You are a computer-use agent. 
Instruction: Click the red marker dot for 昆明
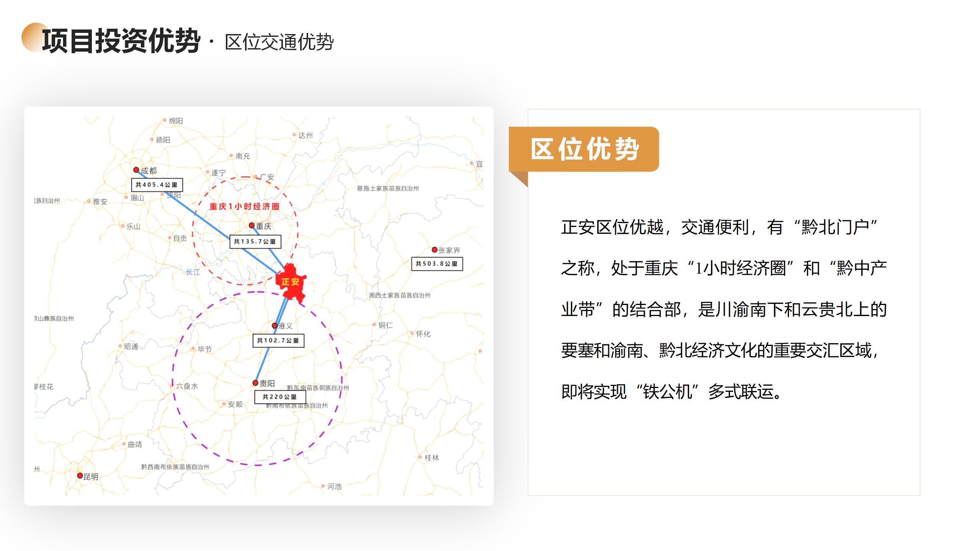(x=80, y=476)
